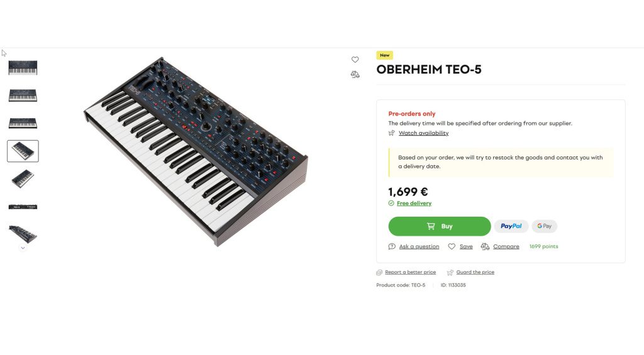
Task: Click the Guard the price icon
Action: pyautogui.click(x=450, y=273)
